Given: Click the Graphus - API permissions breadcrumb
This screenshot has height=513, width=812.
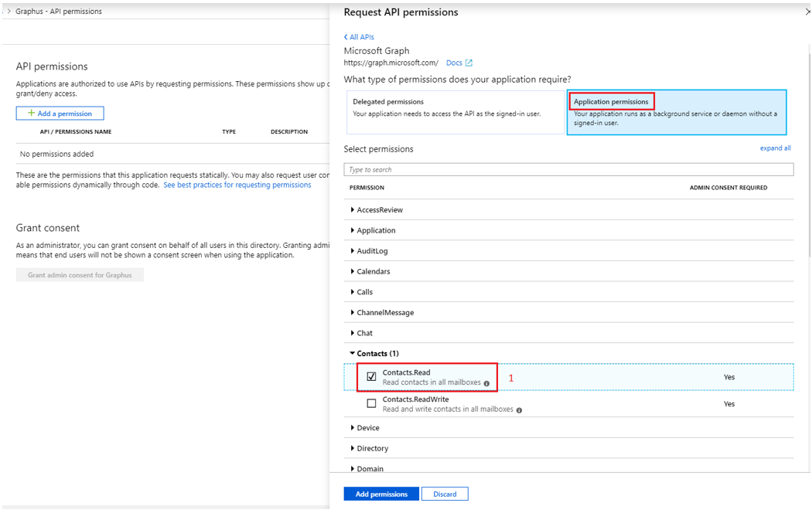Looking at the screenshot, I should point(59,12).
